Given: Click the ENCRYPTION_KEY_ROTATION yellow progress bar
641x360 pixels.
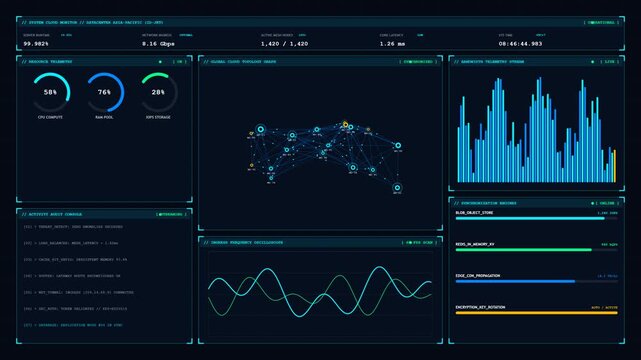Looking at the screenshot, I should (536, 313).
